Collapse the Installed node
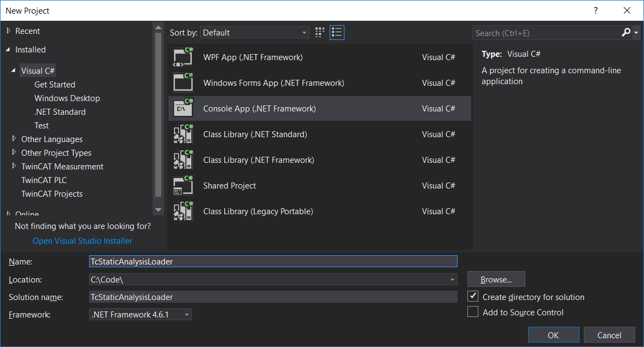 8,49
